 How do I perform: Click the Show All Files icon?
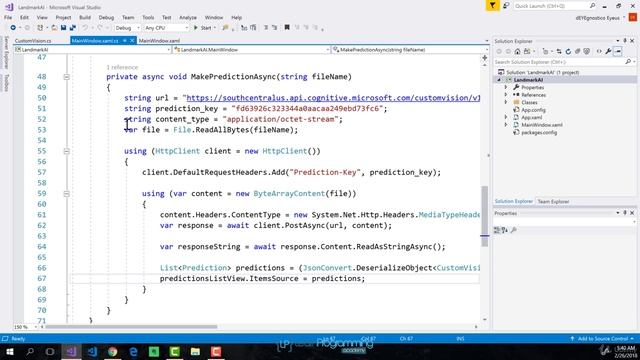(587, 51)
